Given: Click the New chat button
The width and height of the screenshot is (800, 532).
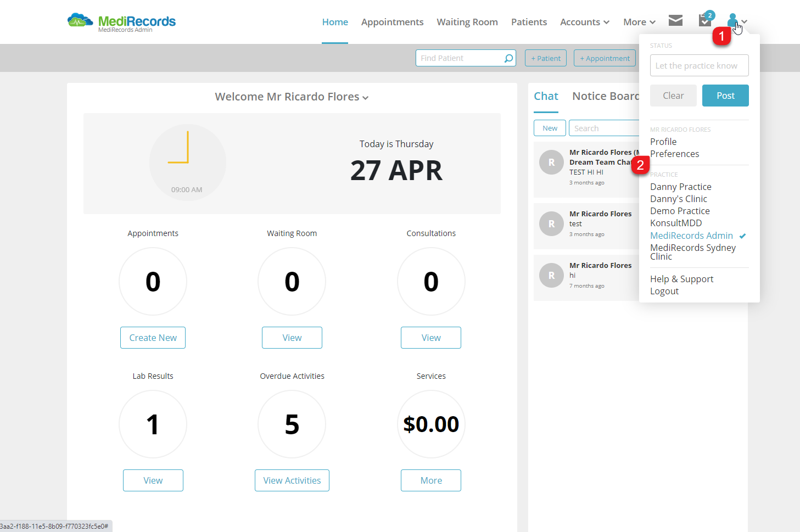Looking at the screenshot, I should 550,128.
